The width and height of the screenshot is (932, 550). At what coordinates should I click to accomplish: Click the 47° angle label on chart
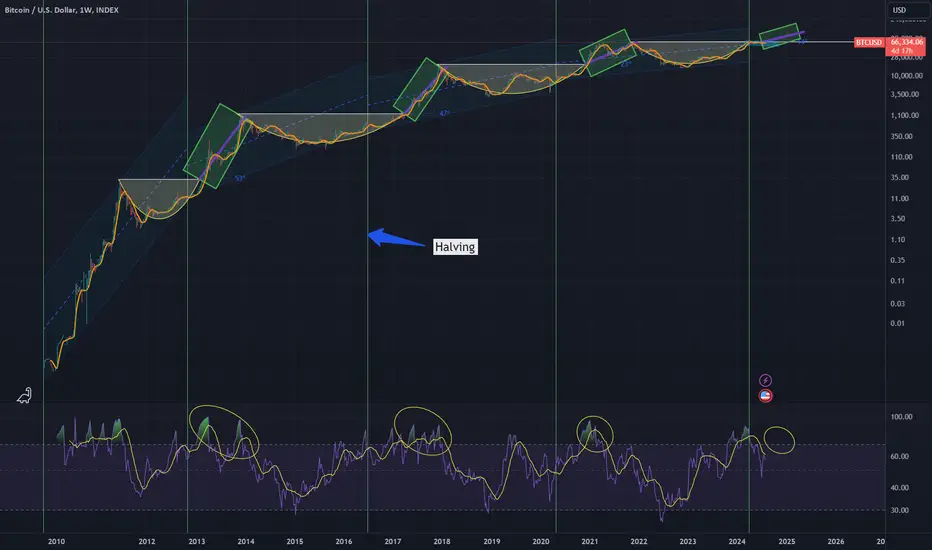(x=445, y=113)
